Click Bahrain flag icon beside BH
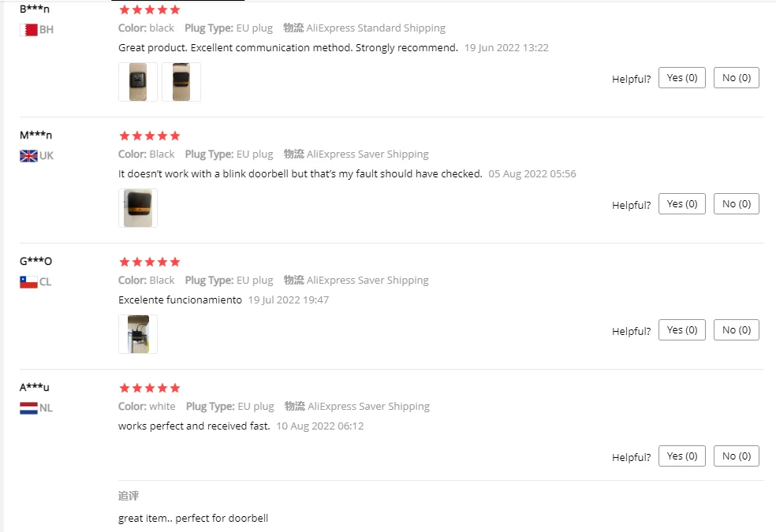The width and height of the screenshot is (776, 532). [28, 30]
